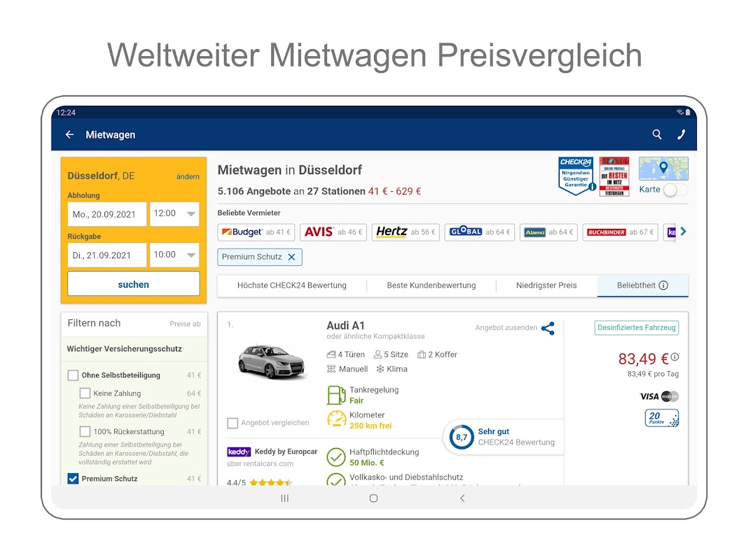Go back with the arrow icon

69,135
